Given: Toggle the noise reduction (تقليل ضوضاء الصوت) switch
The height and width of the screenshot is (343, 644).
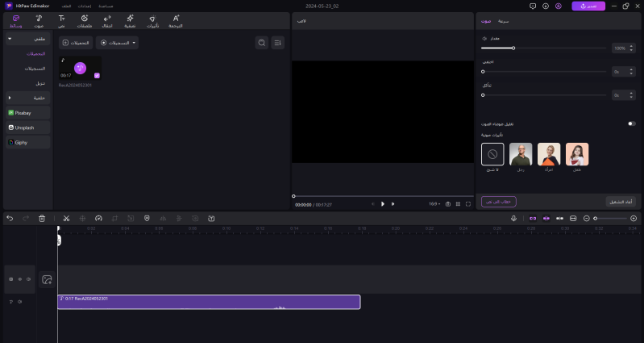Looking at the screenshot, I should [632, 123].
